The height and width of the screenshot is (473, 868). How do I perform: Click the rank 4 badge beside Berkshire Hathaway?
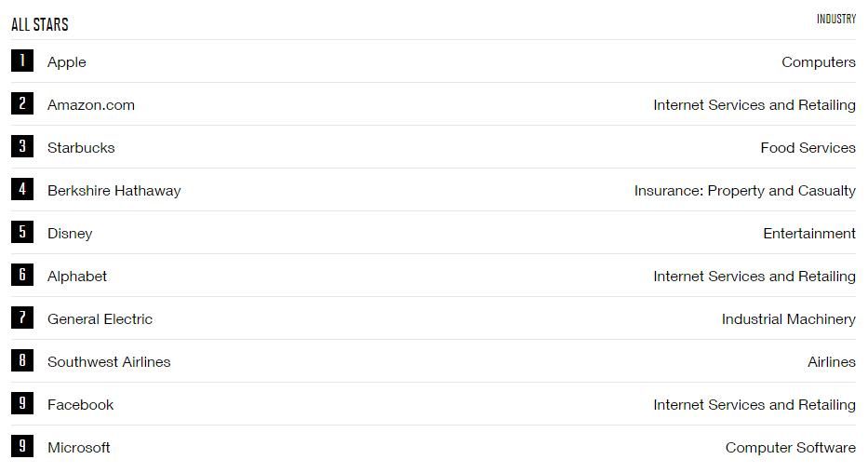pos(22,190)
